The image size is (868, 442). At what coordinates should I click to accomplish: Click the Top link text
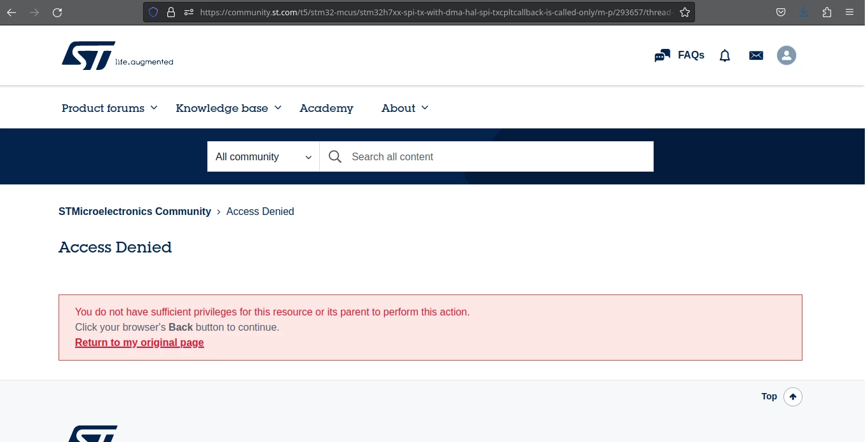769,396
